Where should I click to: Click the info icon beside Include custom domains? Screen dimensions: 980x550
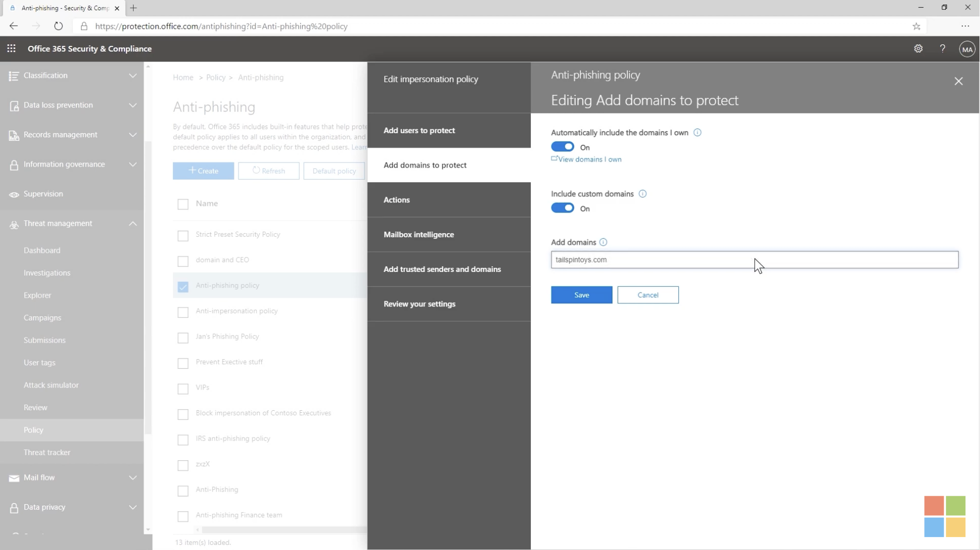(642, 193)
